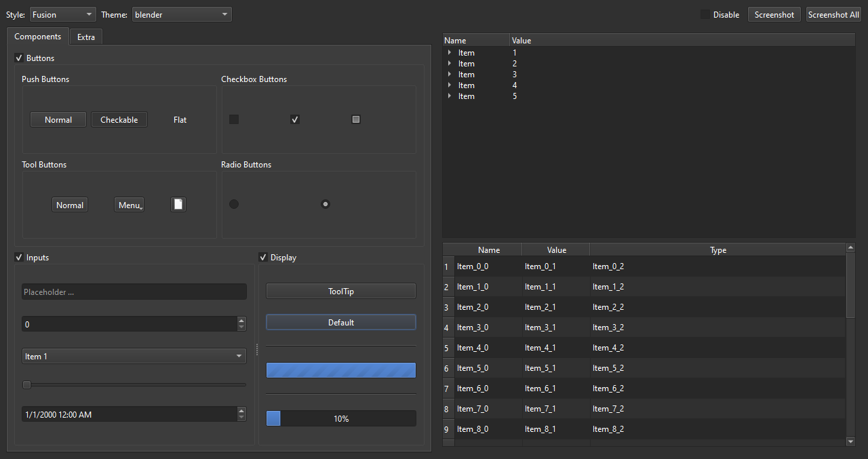Open the Theme dropdown showing blender
868x459 pixels.
pos(181,14)
